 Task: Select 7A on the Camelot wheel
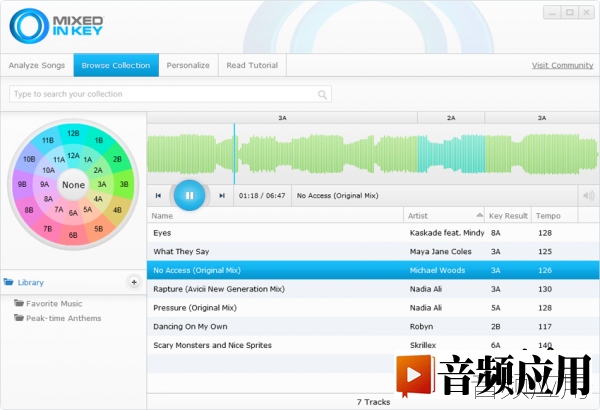click(x=59, y=209)
